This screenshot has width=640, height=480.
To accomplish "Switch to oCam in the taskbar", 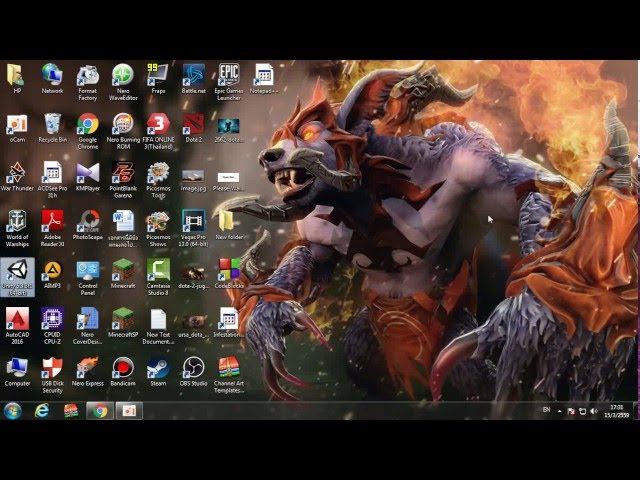I will click(129, 411).
